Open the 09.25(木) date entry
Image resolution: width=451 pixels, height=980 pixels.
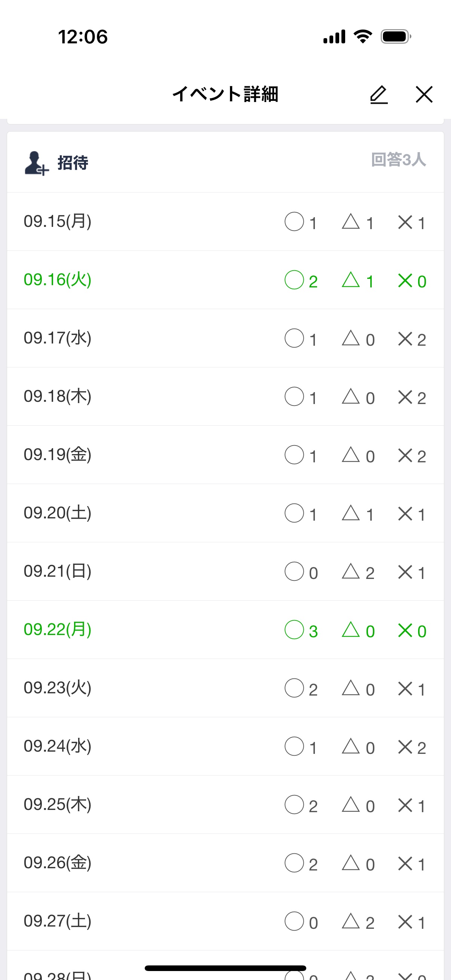[x=58, y=805]
